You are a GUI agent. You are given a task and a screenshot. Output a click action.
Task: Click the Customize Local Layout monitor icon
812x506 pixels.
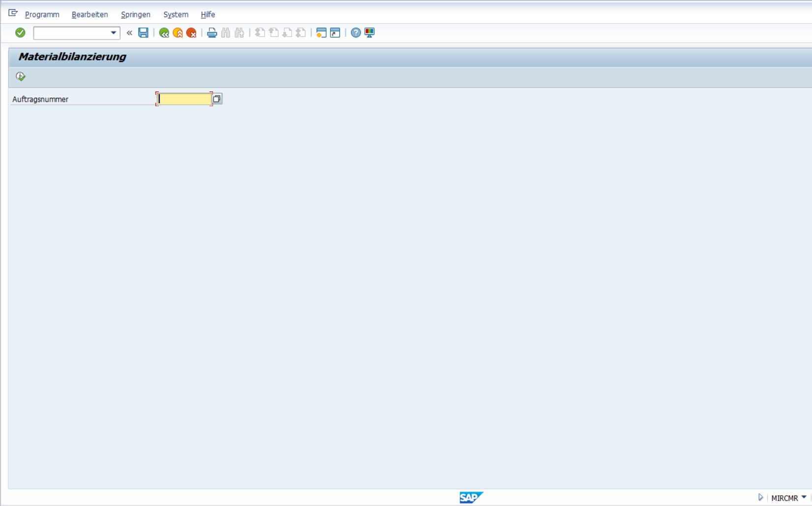point(369,33)
